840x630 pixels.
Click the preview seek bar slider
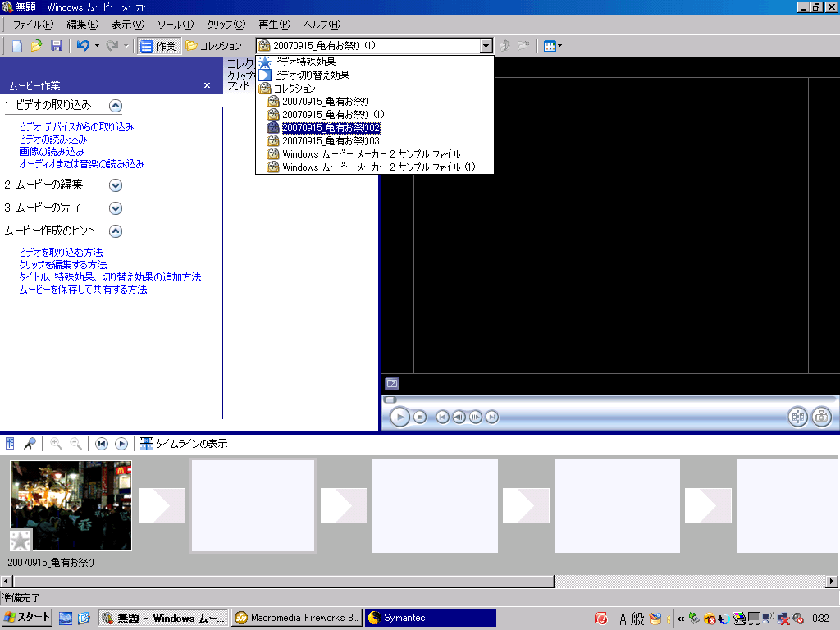390,399
